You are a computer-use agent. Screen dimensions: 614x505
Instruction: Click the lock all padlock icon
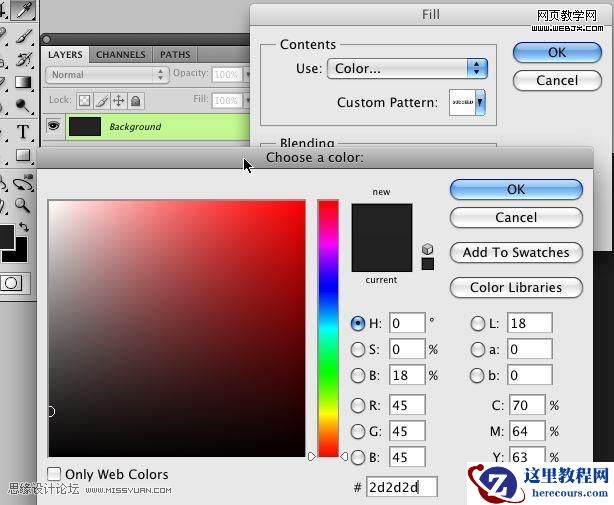(136, 101)
